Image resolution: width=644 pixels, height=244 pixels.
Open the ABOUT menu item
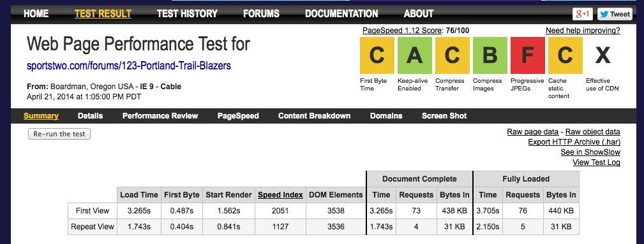(x=419, y=13)
